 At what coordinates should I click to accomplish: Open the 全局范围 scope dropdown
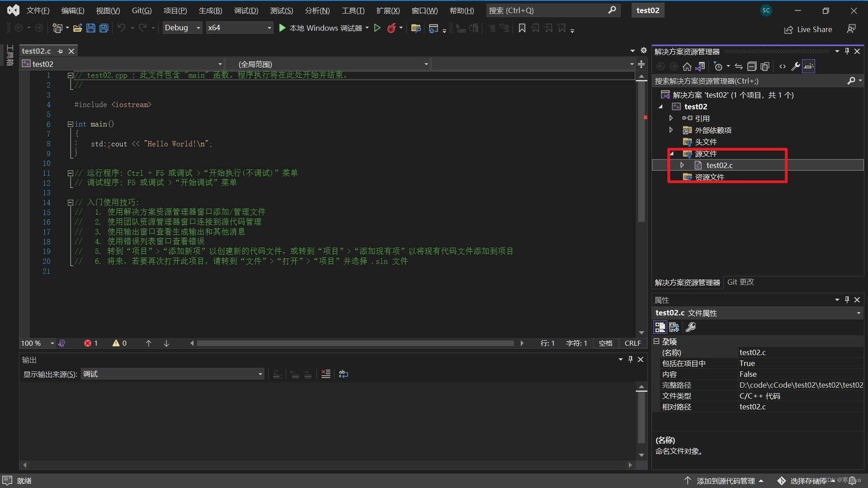click(328, 64)
